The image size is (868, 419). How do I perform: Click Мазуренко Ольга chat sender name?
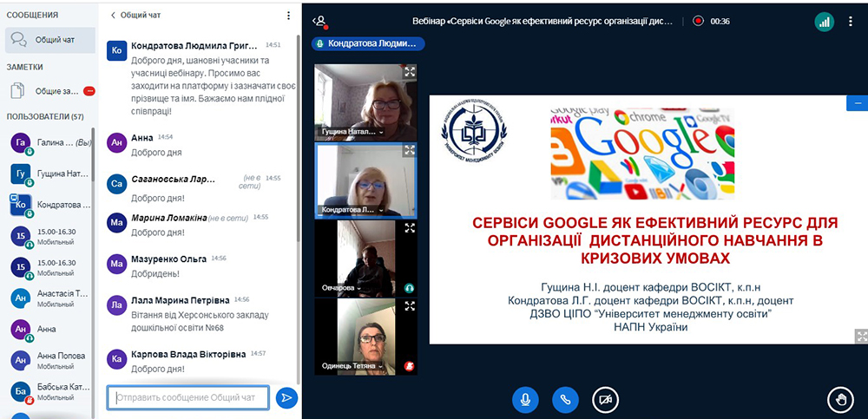pyautogui.click(x=169, y=259)
